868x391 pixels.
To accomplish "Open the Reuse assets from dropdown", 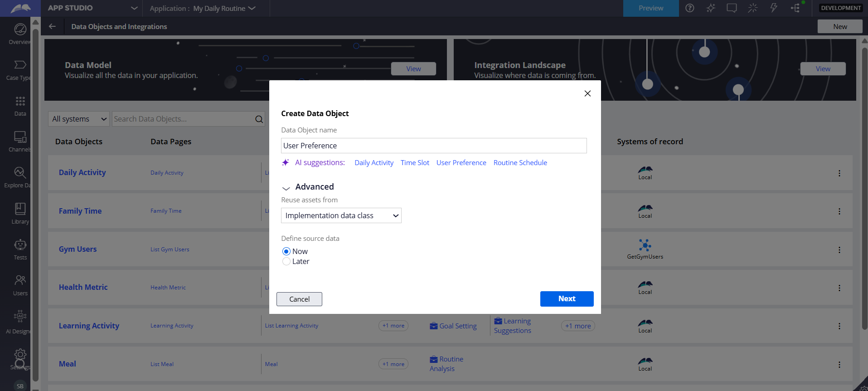I will 341,215.
